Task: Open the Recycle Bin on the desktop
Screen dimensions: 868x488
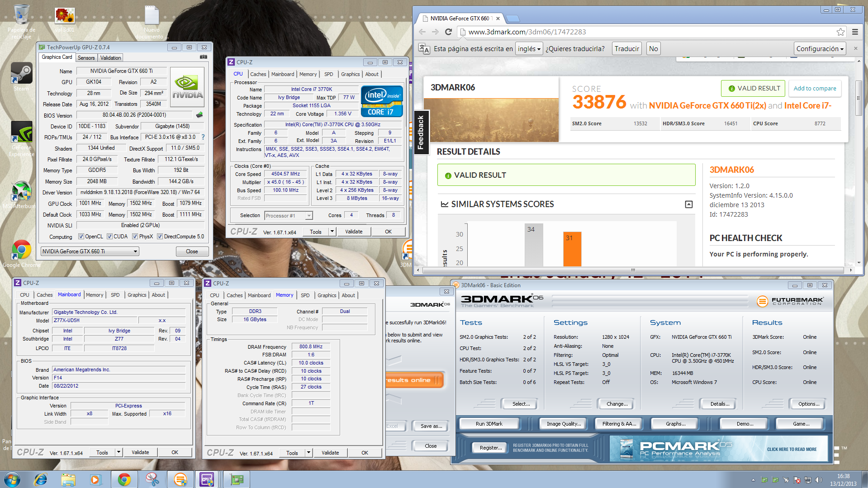Action: (x=21, y=21)
